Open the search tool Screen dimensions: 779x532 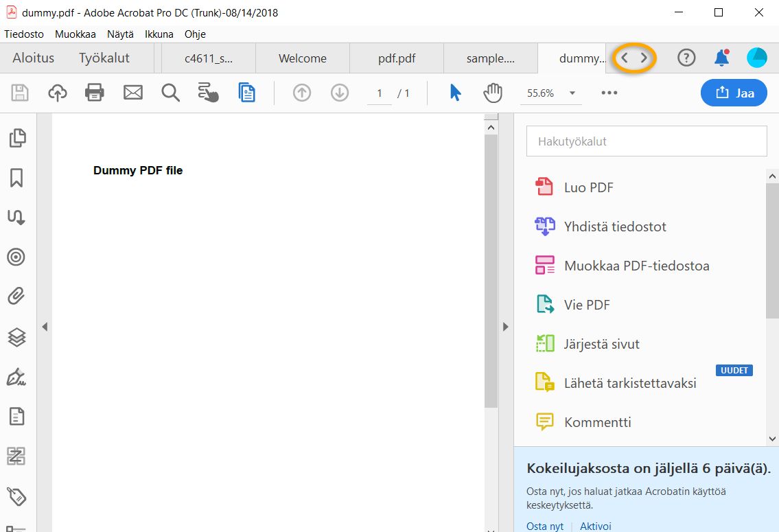170,92
